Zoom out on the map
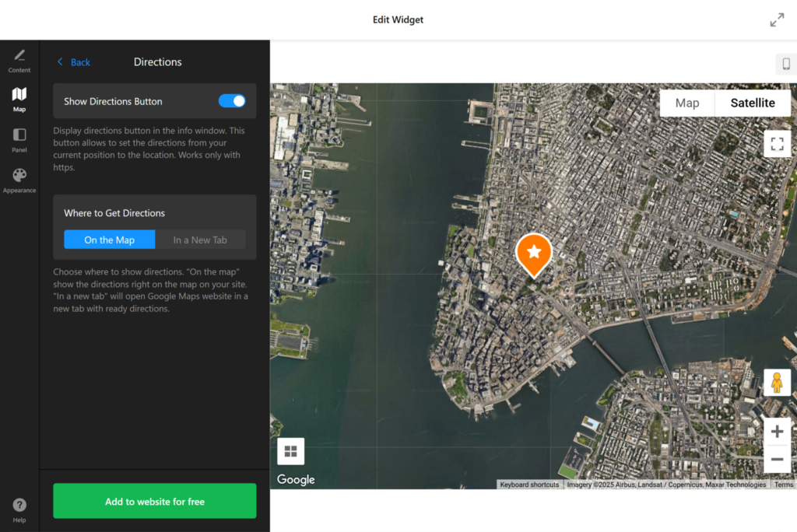This screenshot has height=532, width=797. [777, 459]
